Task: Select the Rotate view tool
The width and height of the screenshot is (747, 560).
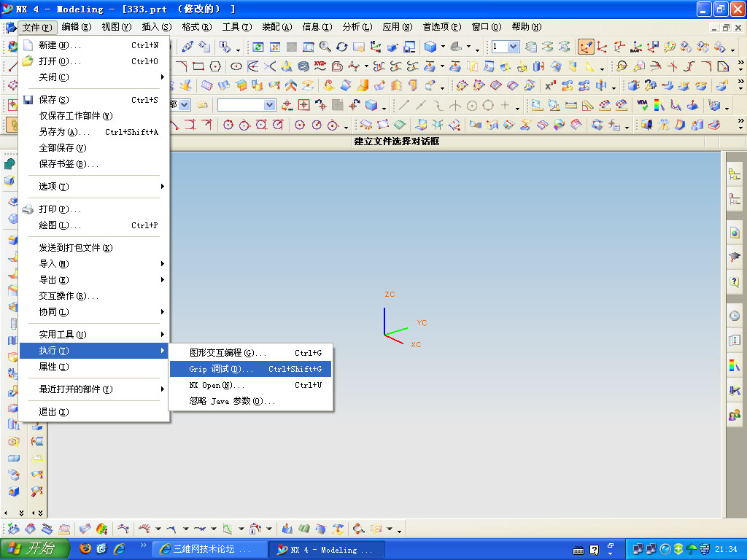Action: click(x=341, y=47)
